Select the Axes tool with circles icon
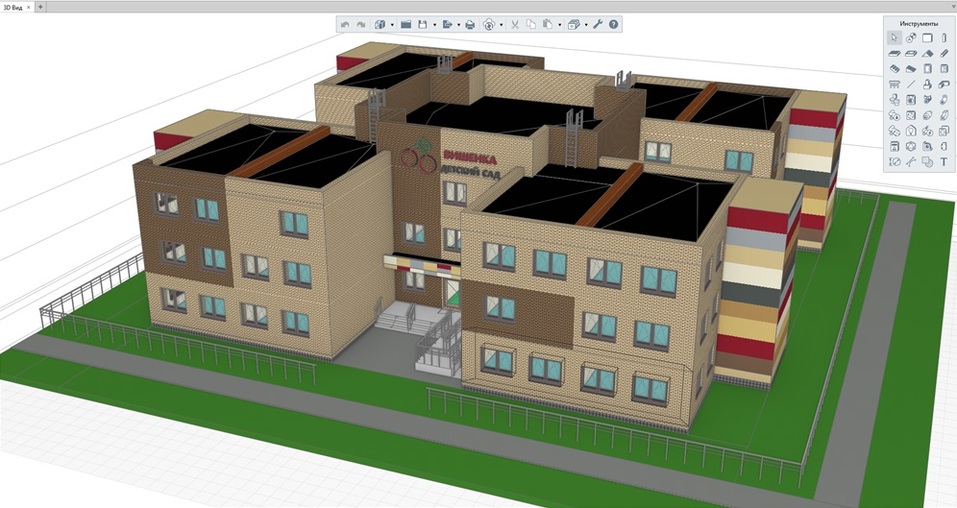Screen dimensions: 957x508 click(911, 38)
